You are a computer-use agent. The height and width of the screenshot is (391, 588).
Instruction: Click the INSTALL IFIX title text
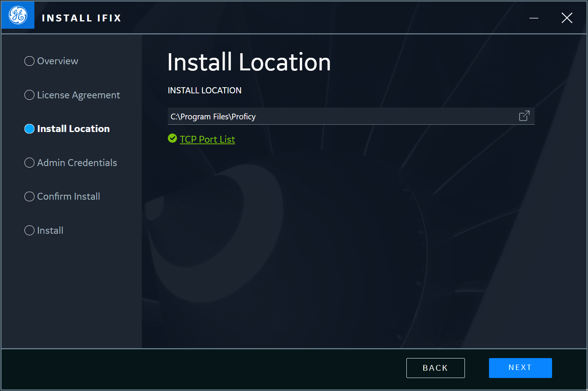pos(81,18)
